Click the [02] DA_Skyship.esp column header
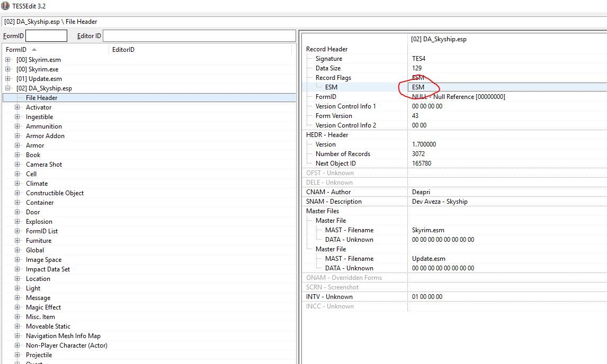Image resolution: width=607 pixels, height=364 pixels. click(x=439, y=39)
